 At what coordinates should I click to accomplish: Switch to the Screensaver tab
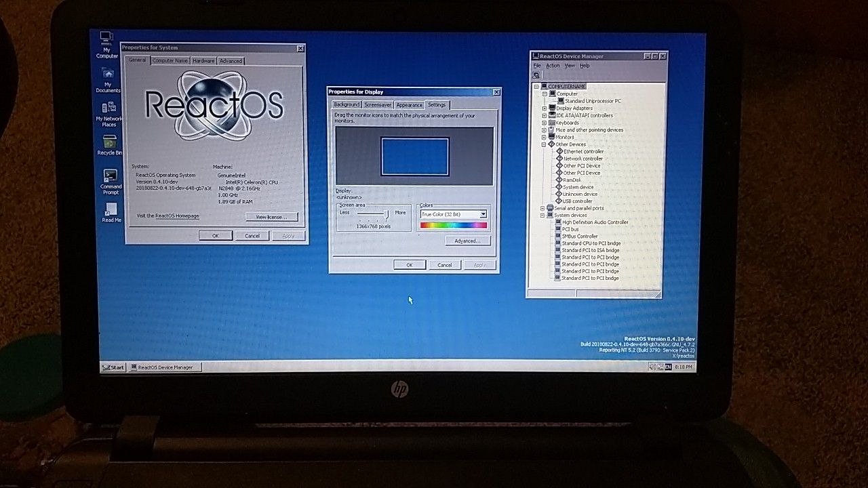378,105
